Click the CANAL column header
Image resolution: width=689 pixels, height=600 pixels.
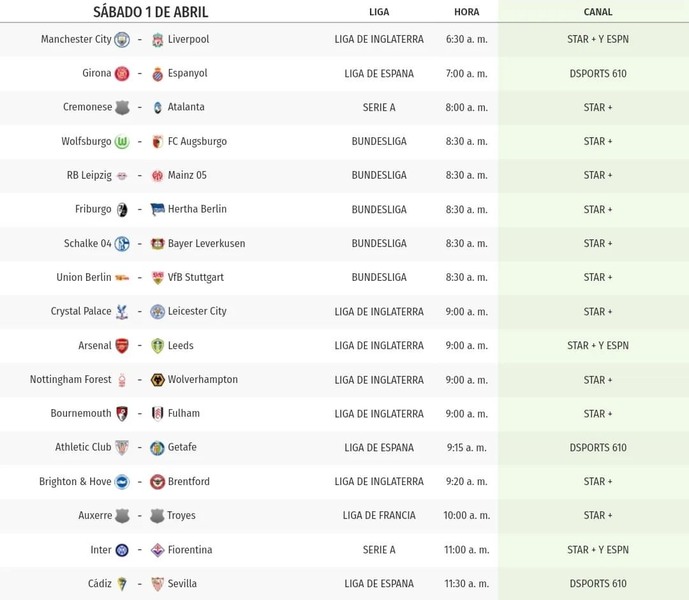point(598,12)
